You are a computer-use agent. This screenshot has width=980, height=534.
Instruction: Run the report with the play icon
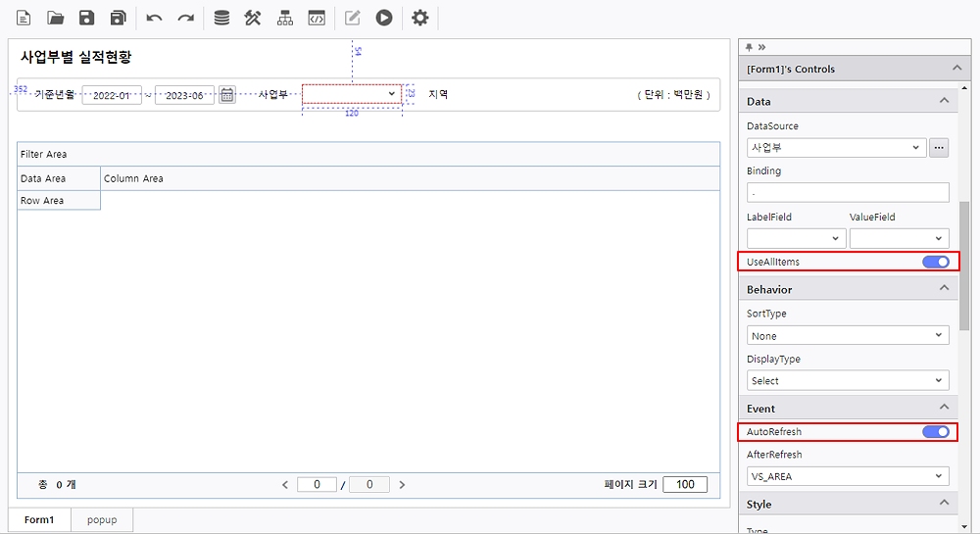(384, 18)
